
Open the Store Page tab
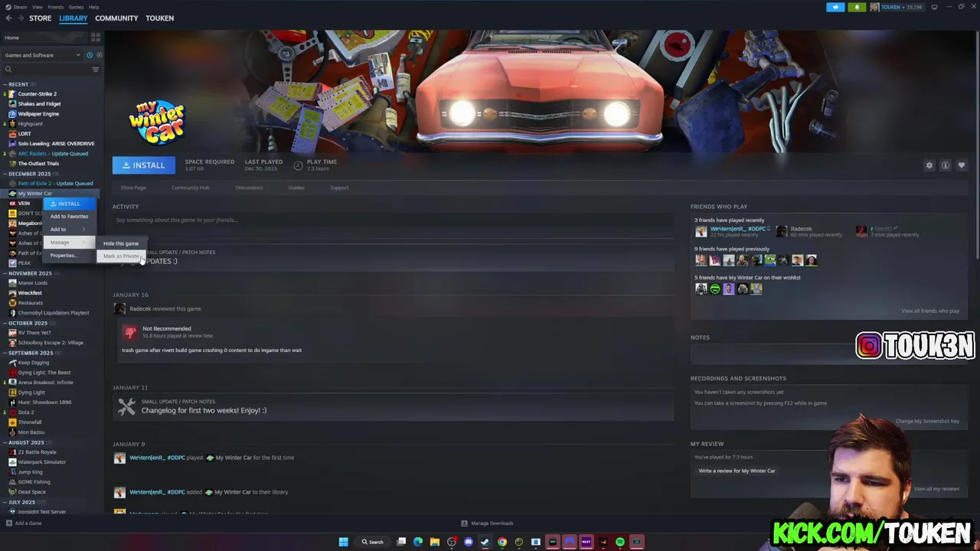click(x=133, y=187)
